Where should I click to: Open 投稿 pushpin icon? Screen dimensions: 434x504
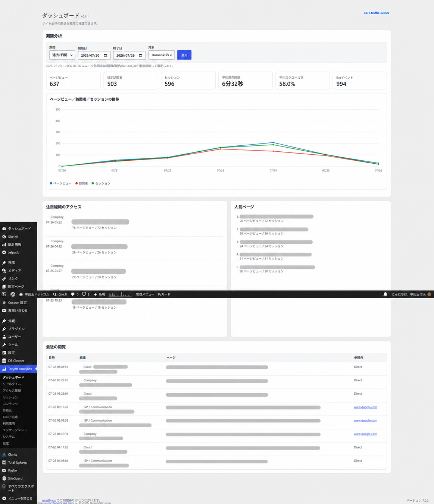[x=4, y=263]
